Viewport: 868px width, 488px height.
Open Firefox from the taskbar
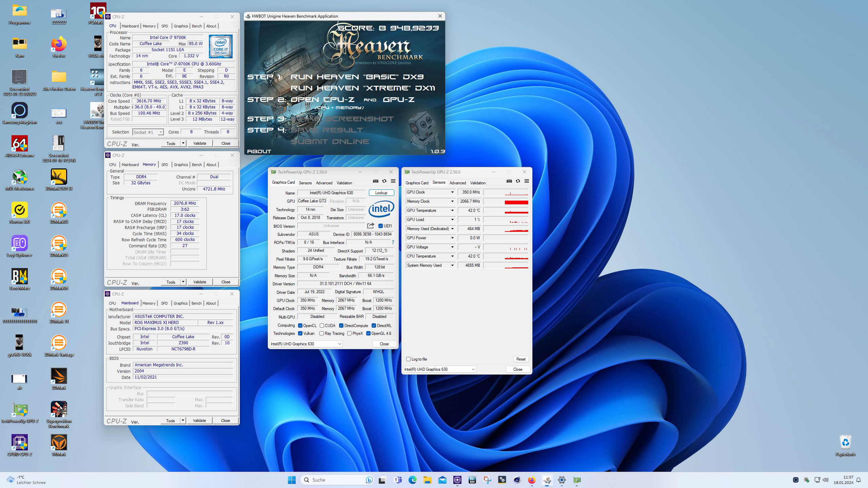(532, 480)
